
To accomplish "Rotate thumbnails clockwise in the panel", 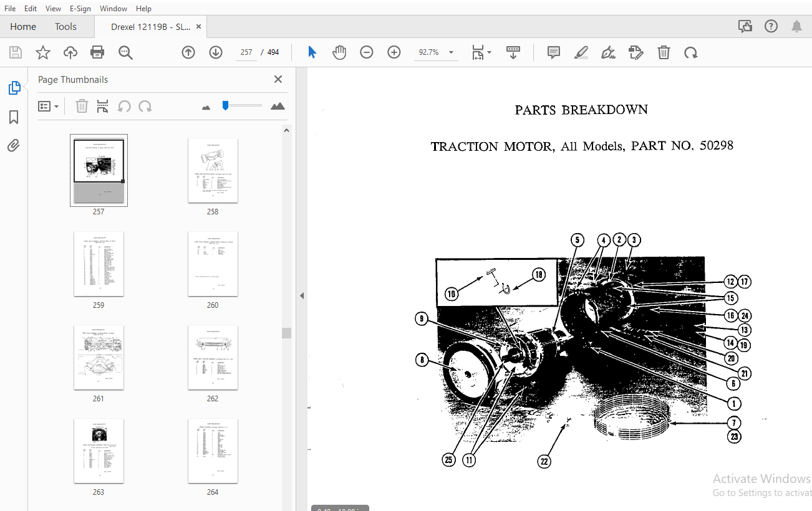I will click(x=145, y=107).
